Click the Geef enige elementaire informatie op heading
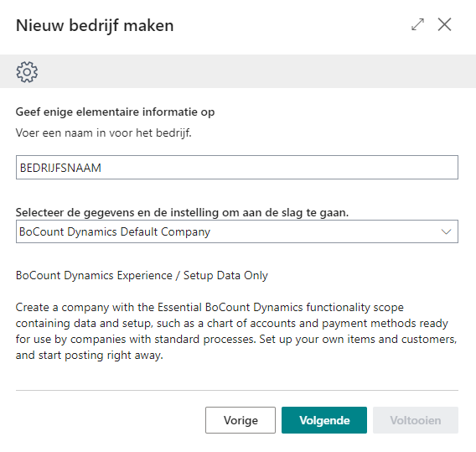This screenshot has width=476, height=452. (x=115, y=112)
